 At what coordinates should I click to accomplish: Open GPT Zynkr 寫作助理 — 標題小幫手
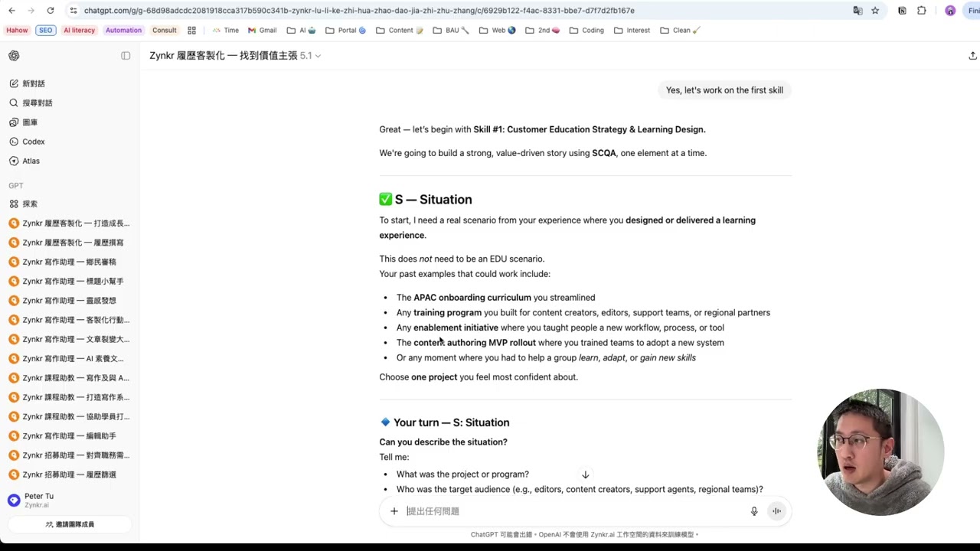(70, 281)
